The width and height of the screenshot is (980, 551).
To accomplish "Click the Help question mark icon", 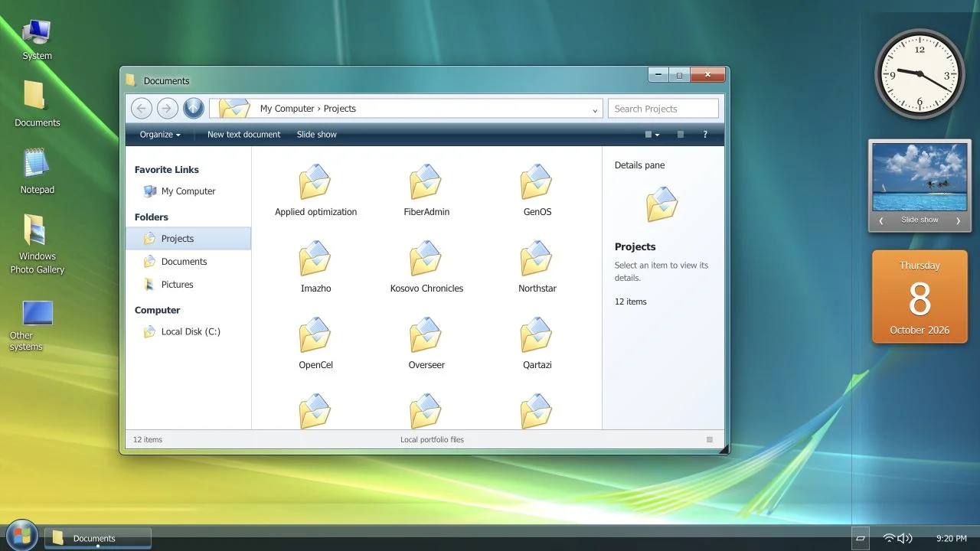I will [x=705, y=135].
